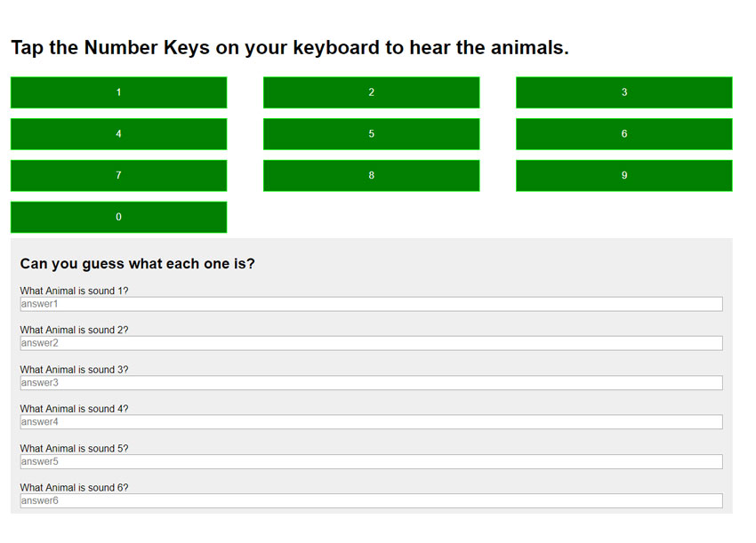Click the green 0 button

click(118, 218)
